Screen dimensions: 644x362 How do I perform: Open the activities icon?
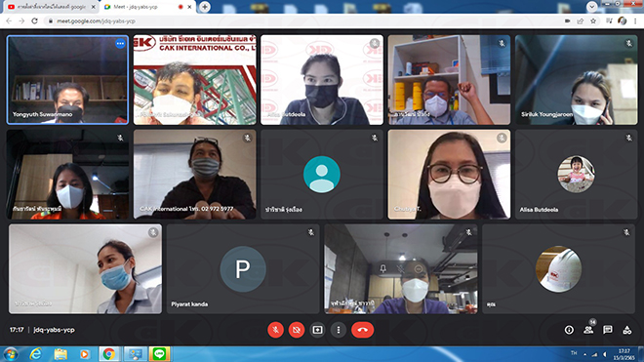(627, 330)
